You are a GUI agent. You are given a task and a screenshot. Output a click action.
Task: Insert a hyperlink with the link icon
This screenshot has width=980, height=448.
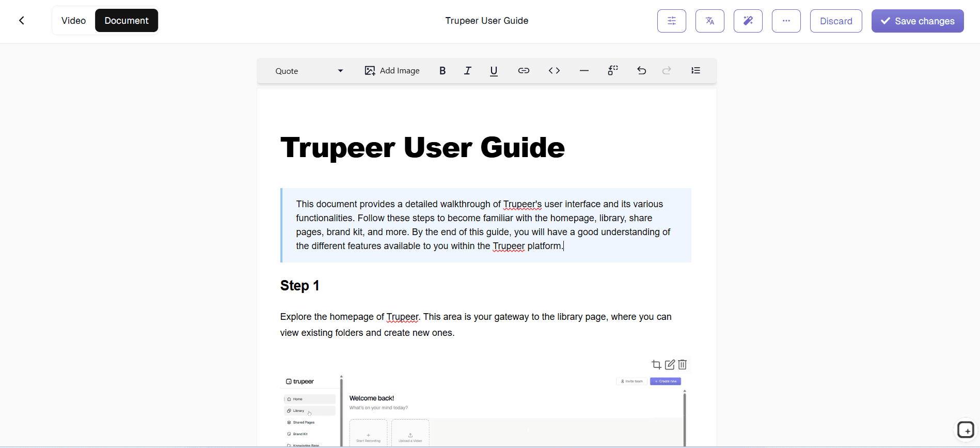click(x=524, y=71)
